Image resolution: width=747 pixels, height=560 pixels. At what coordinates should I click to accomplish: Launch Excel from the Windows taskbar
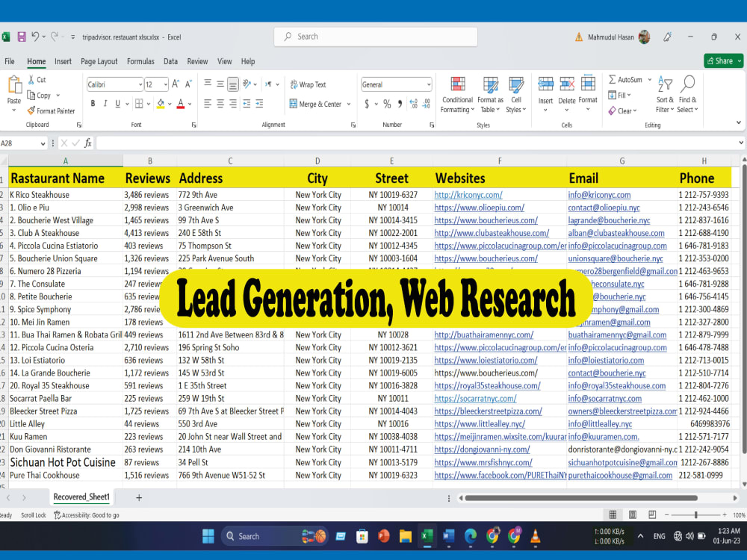point(427,536)
